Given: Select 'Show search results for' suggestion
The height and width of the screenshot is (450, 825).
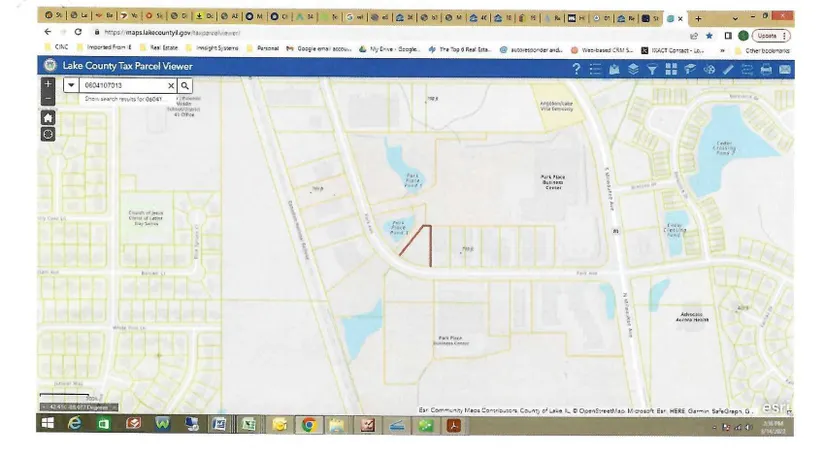Looking at the screenshot, I should pos(125,99).
